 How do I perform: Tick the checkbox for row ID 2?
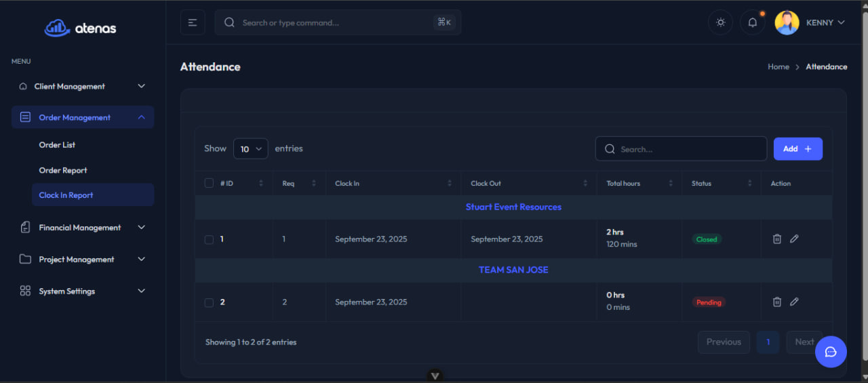[x=209, y=302]
